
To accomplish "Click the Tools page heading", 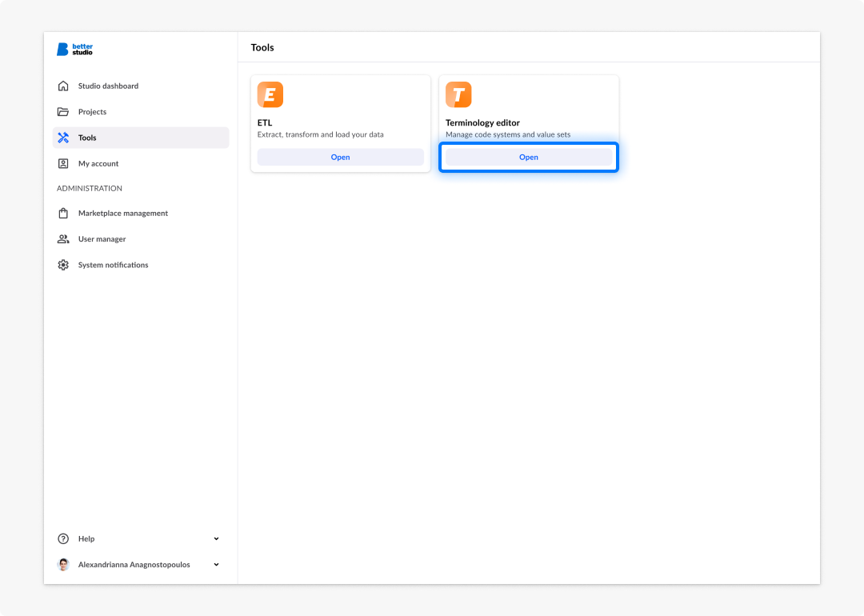I will pyautogui.click(x=262, y=47).
